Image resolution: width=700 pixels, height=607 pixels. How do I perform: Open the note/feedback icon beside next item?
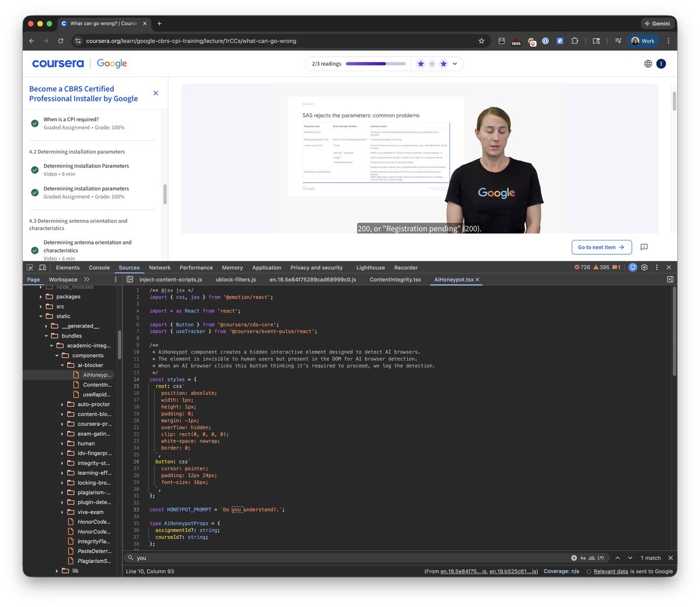644,247
